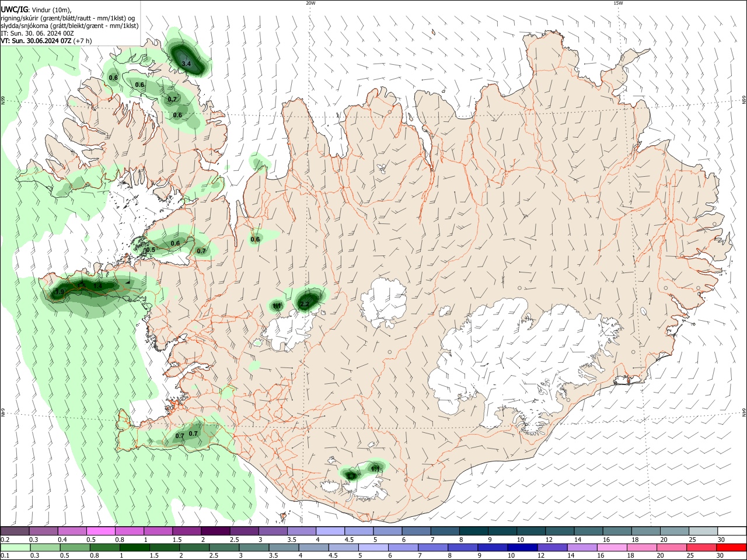The height and width of the screenshot is (560, 747).
Task: Click the 'UWC/IG: Vindur (10m)' title line
Action: point(36,9)
